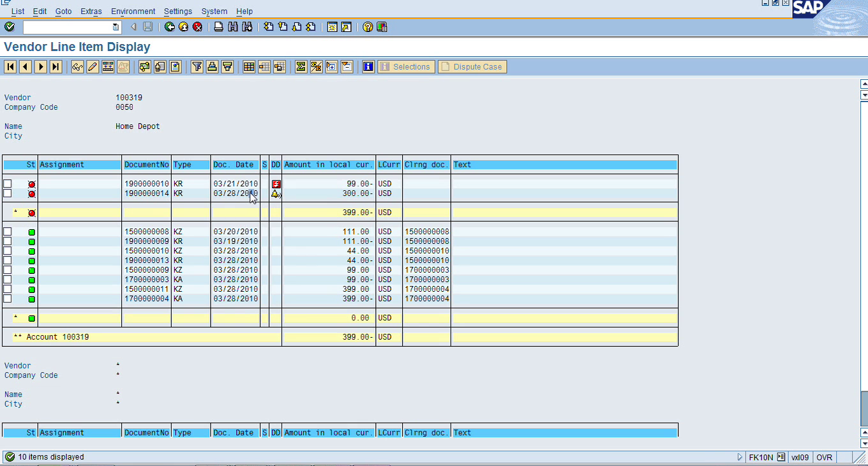Go to the last item icon

point(56,66)
